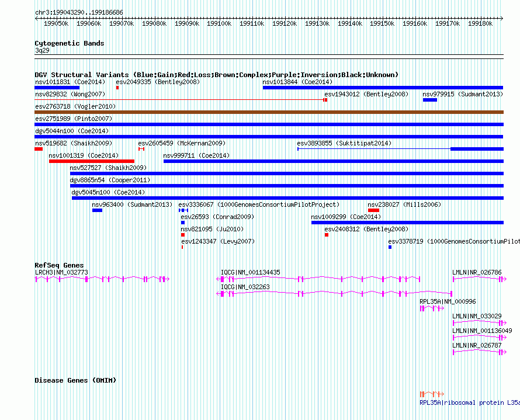Click the nsv821095 (Ju2010) red marker

pos(183,235)
